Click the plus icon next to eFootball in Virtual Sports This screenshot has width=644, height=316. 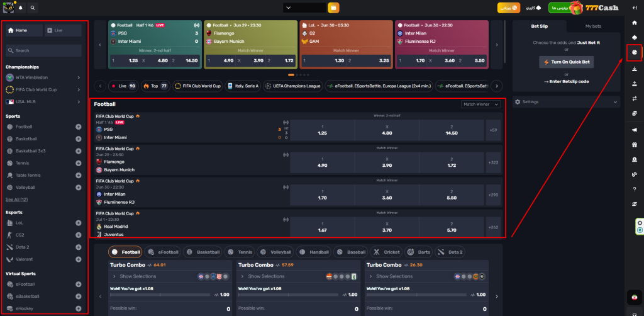click(x=78, y=284)
